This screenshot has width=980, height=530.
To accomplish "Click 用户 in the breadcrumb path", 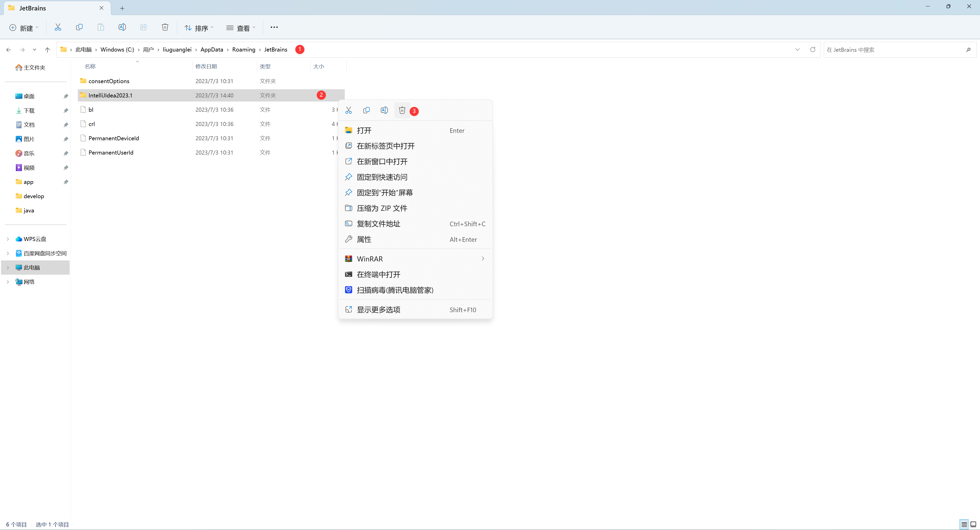I will (148, 50).
